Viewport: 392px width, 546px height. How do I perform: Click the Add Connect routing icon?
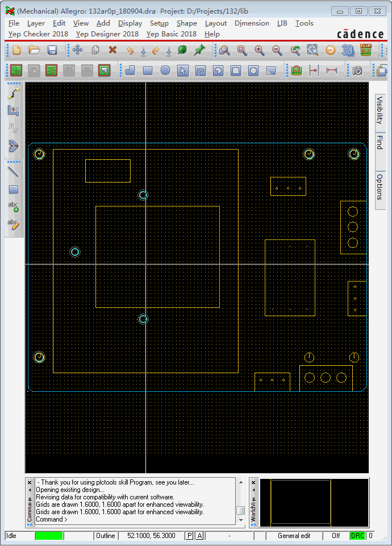click(13, 94)
